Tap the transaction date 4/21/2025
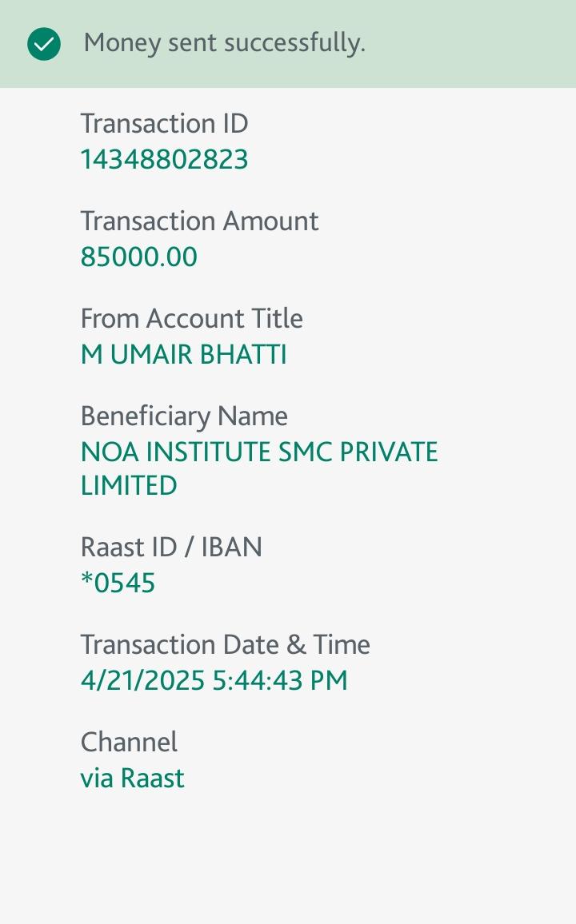The image size is (576, 924). (x=142, y=681)
